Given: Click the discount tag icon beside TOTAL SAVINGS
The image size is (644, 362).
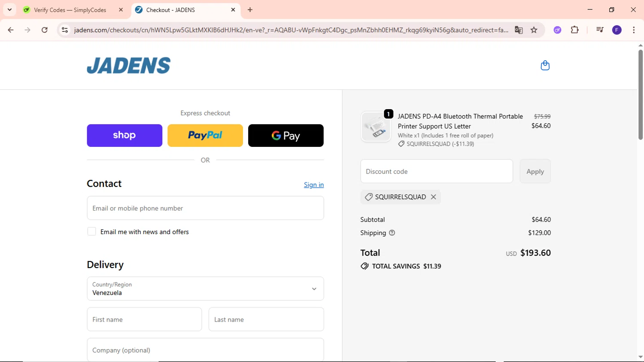Looking at the screenshot, I should click(x=365, y=266).
